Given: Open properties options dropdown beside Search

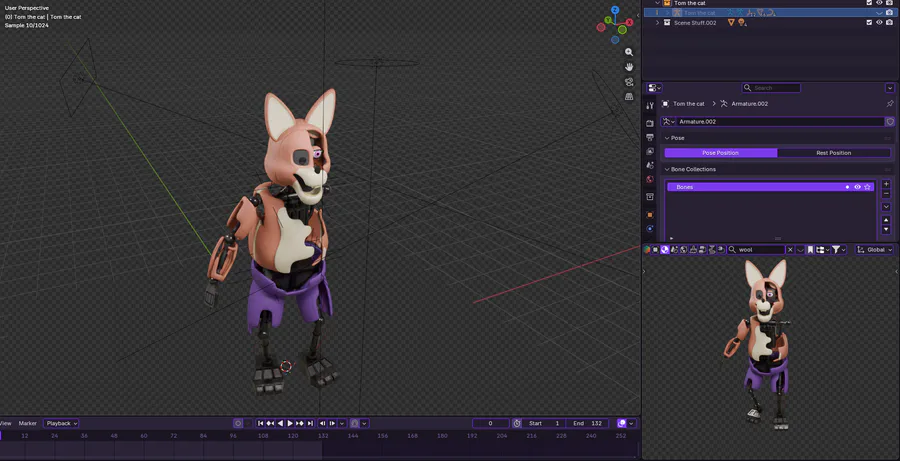Looking at the screenshot, I should coord(890,88).
